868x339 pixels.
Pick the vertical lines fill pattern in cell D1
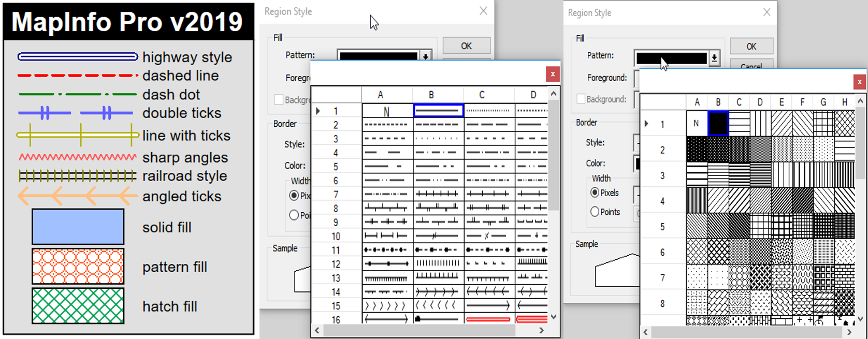point(760,124)
